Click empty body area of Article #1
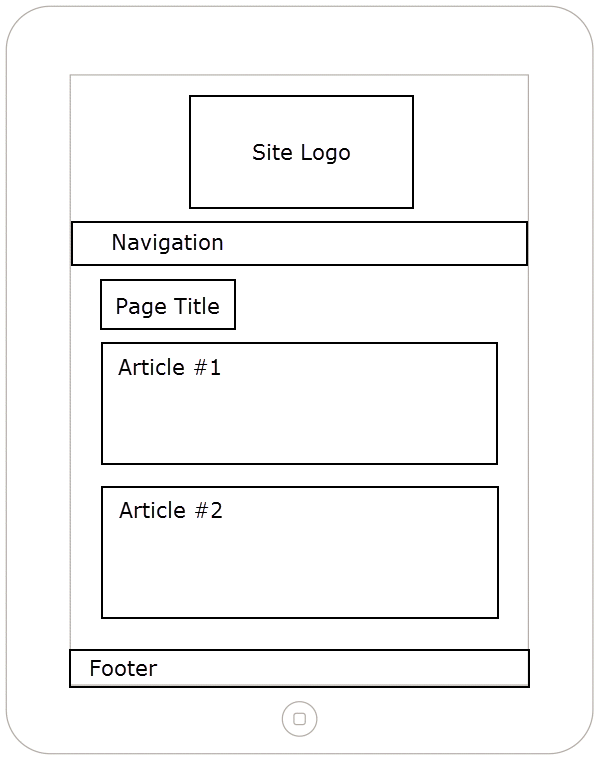Screen dimensions: 600x759 click(x=300, y=425)
